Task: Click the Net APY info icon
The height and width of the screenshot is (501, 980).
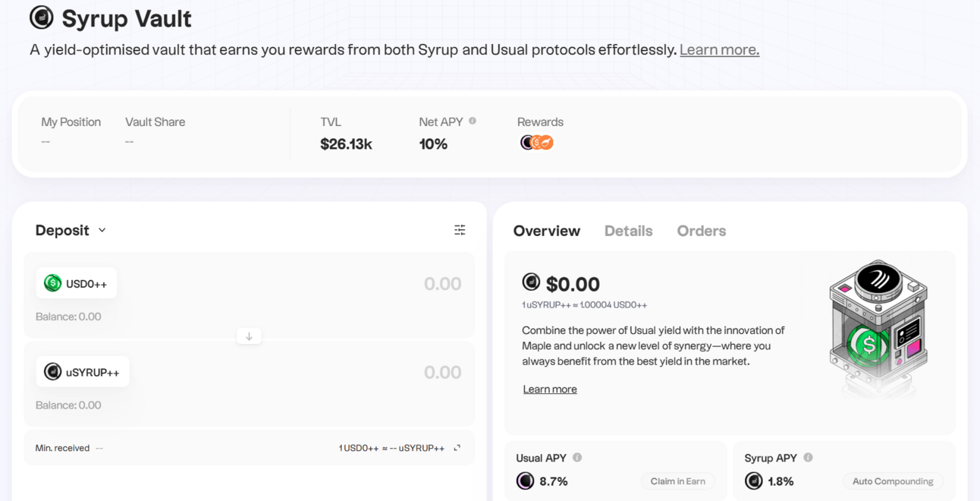Action: 473,121
